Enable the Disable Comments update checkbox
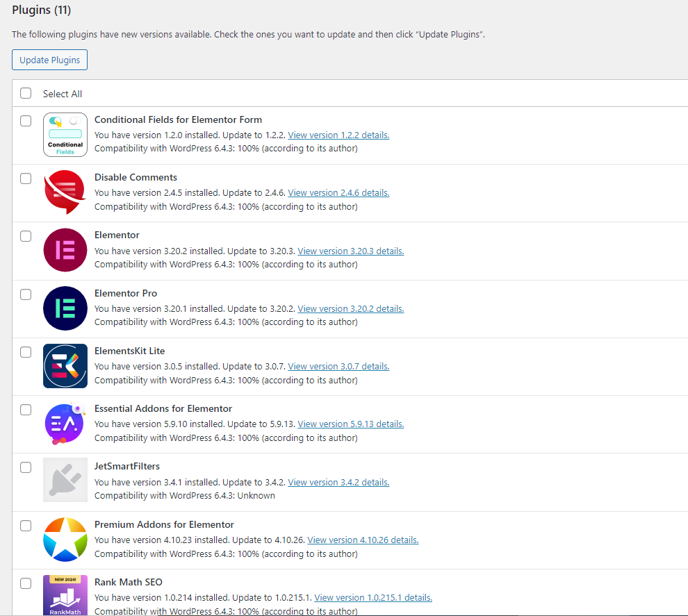 click(x=26, y=178)
